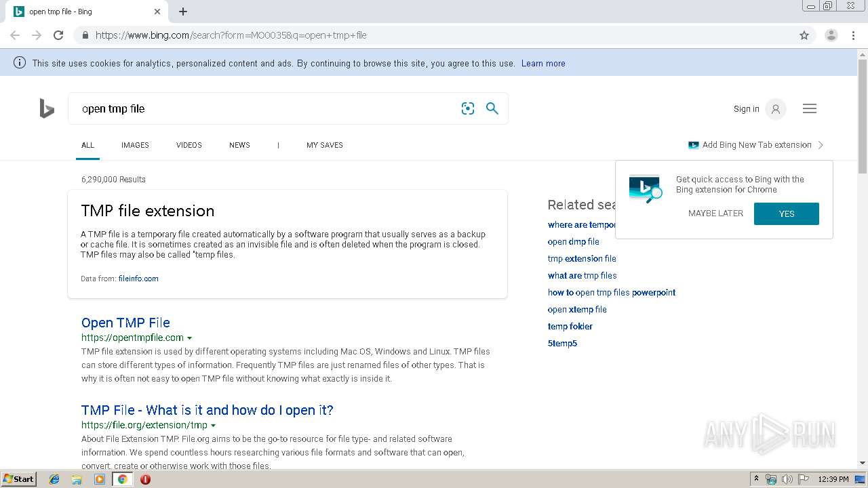The height and width of the screenshot is (488, 868).
Task: Bookmark this page with star icon
Action: click(x=804, y=35)
